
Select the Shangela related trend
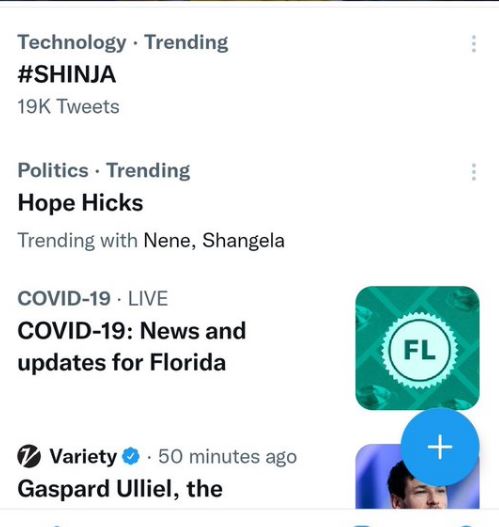tap(243, 241)
